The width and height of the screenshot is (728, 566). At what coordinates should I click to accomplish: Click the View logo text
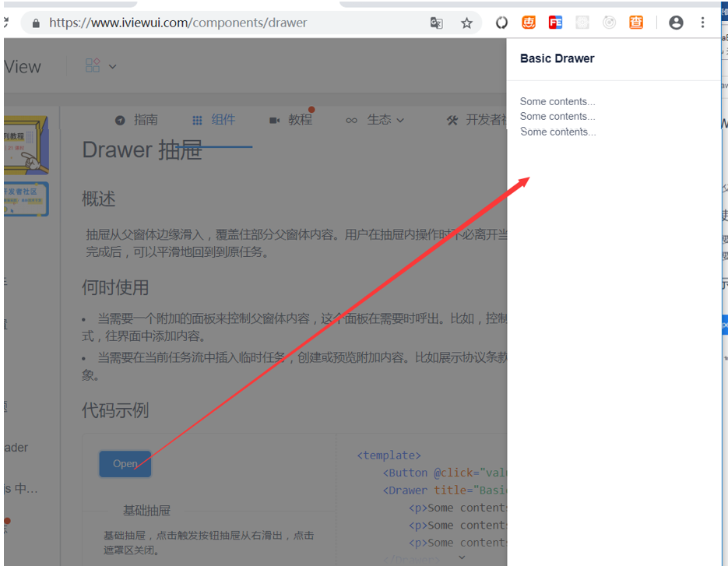tap(23, 67)
